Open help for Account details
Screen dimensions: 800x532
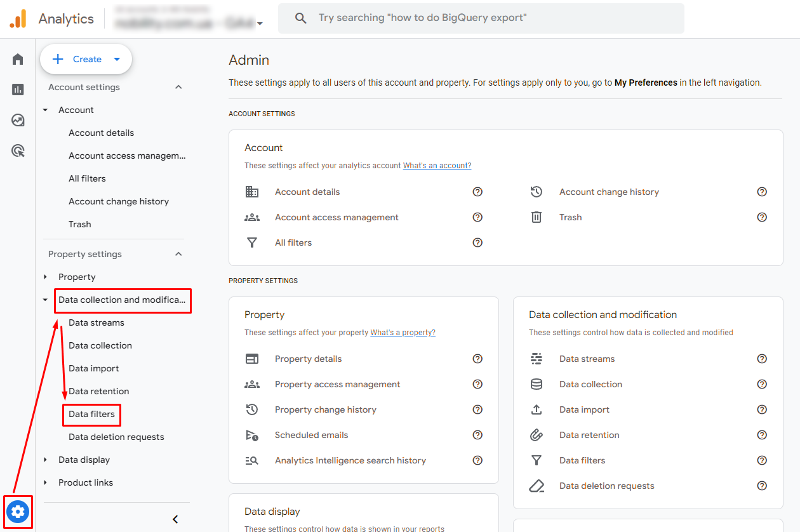click(x=477, y=192)
